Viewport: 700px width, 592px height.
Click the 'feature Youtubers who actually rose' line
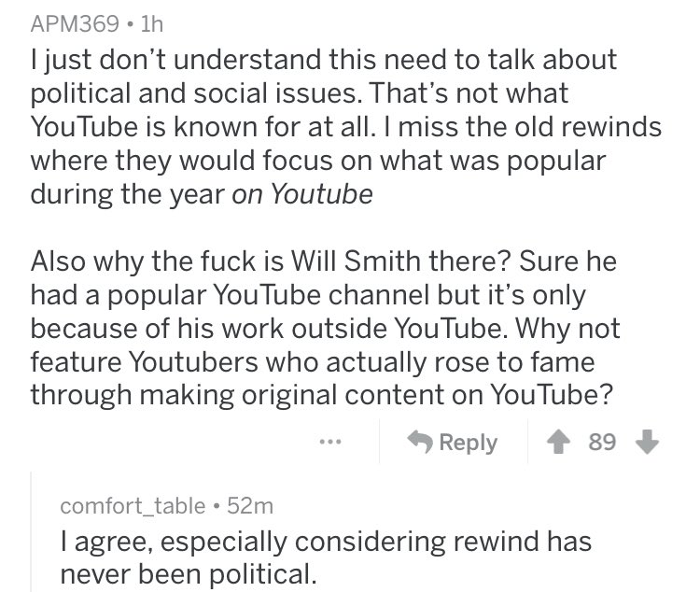point(313,361)
